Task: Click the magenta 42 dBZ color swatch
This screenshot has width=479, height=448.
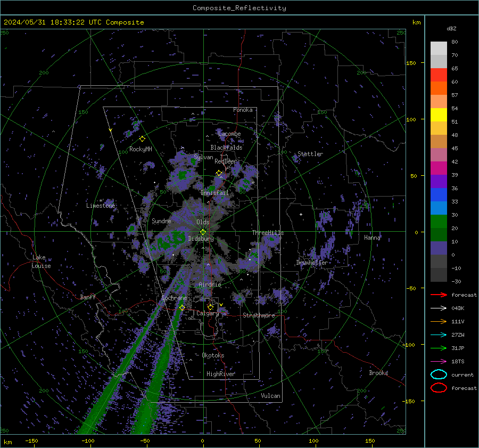Action: tap(439, 168)
